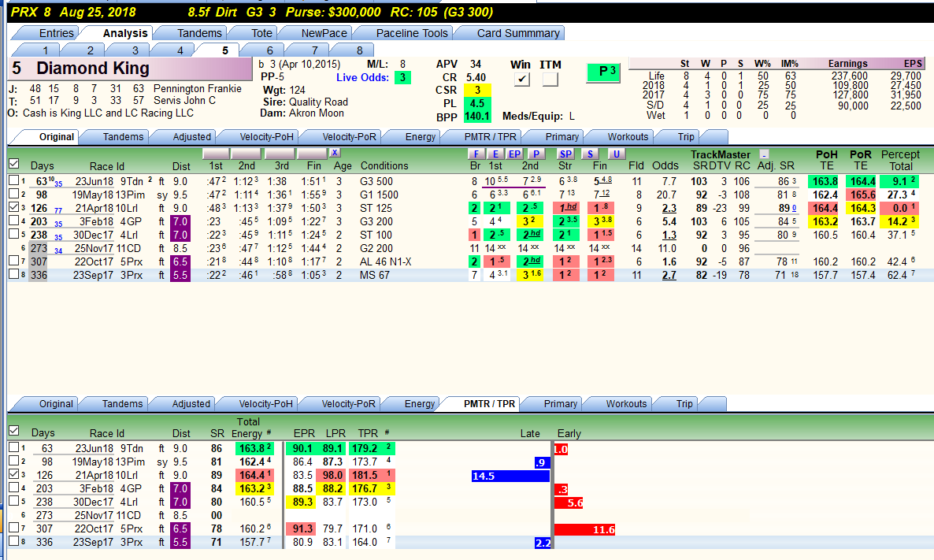Open Trip tab in lower tab row

point(684,404)
